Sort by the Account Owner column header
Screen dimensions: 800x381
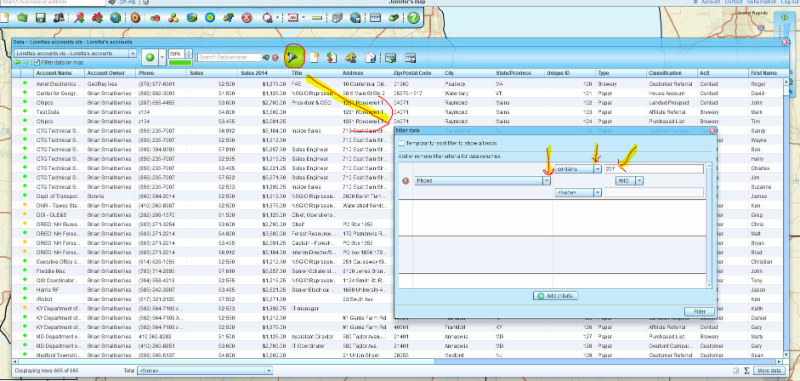click(x=110, y=73)
